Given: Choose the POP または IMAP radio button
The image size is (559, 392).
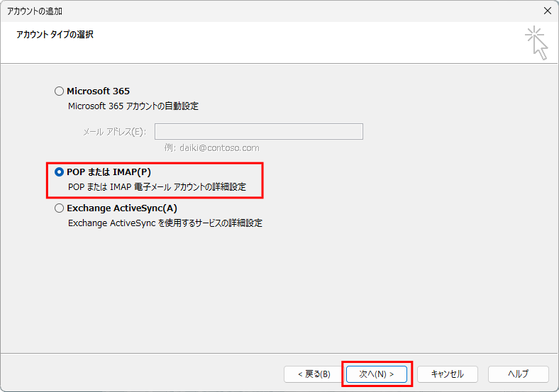Looking at the screenshot, I should click(59, 172).
